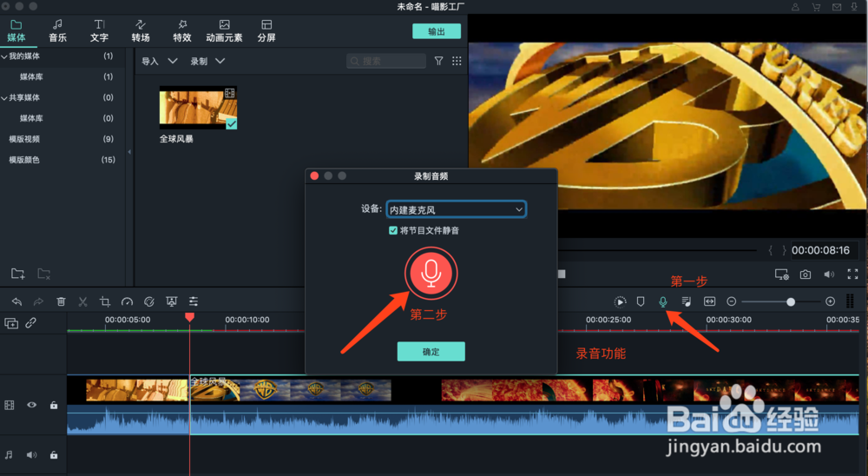Add a marker to the timeline
This screenshot has width=868, height=476.
tap(641, 301)
